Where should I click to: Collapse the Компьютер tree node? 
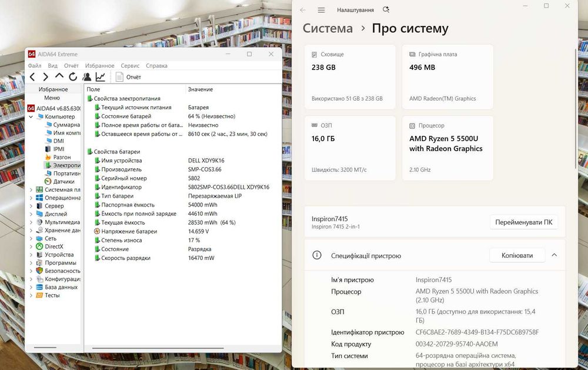(x=31, y=116)
